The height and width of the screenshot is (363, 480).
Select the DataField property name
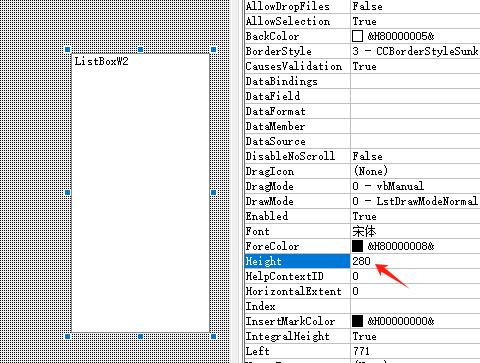point(273,96)
